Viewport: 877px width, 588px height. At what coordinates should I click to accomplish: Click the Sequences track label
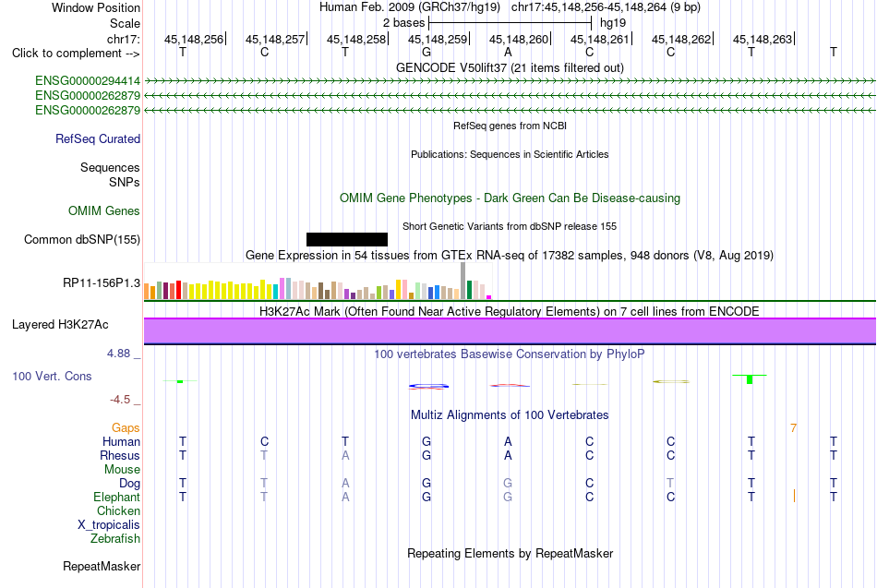(110, 167)
